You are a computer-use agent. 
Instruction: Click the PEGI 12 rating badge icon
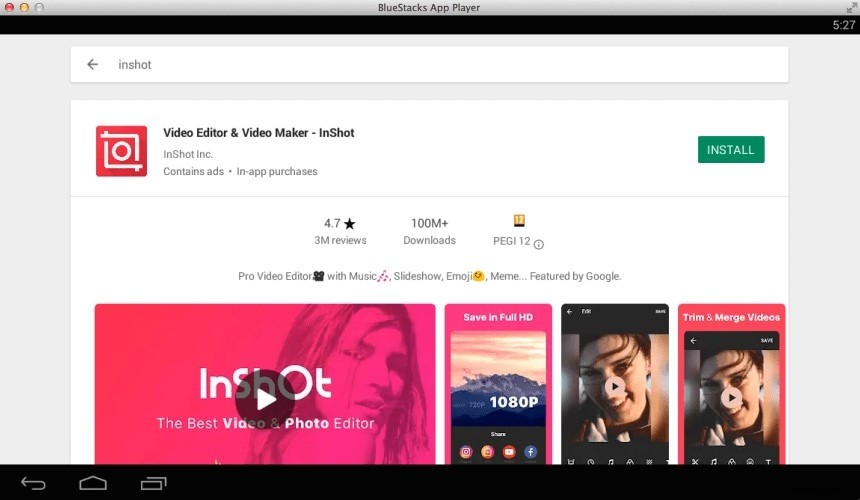tap(519, 220)
